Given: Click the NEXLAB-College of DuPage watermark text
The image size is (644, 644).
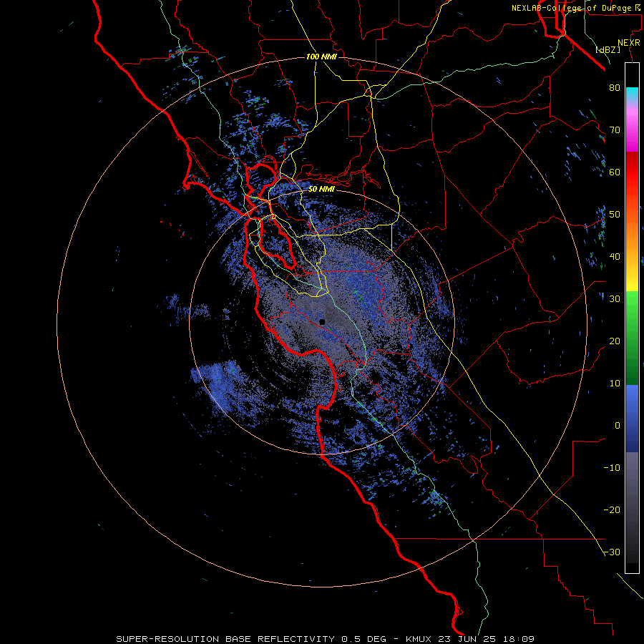Looking at the screenshot, I should pos(577,8).
